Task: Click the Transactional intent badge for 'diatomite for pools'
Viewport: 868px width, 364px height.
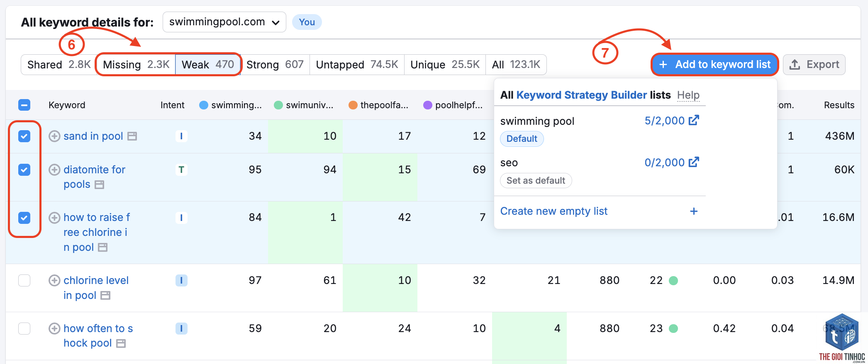Action: (181, 170)
